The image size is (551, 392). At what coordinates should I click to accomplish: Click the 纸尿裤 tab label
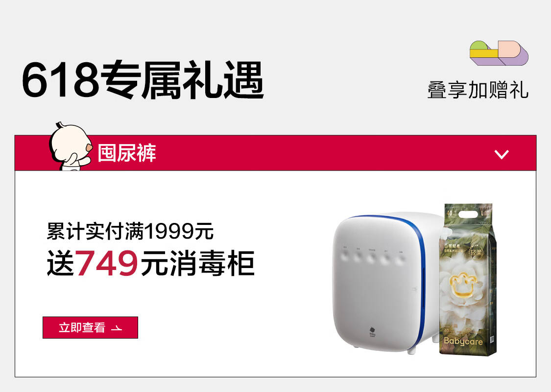(127, 153)
